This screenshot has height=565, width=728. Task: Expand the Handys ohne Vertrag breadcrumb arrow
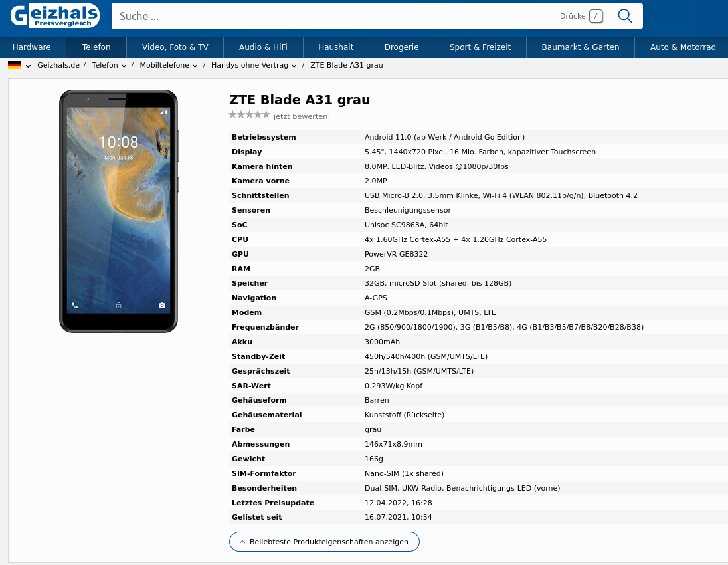(294, 66)
